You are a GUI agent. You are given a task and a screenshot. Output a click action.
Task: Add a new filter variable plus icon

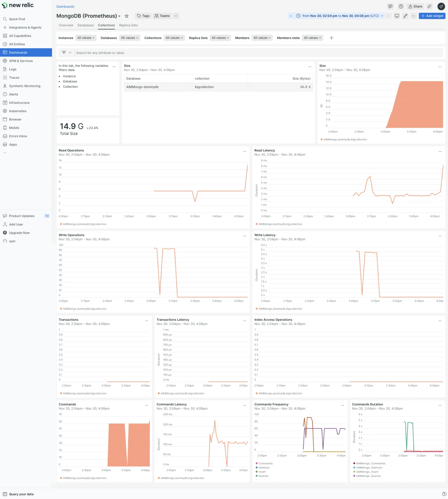point(331,38)
